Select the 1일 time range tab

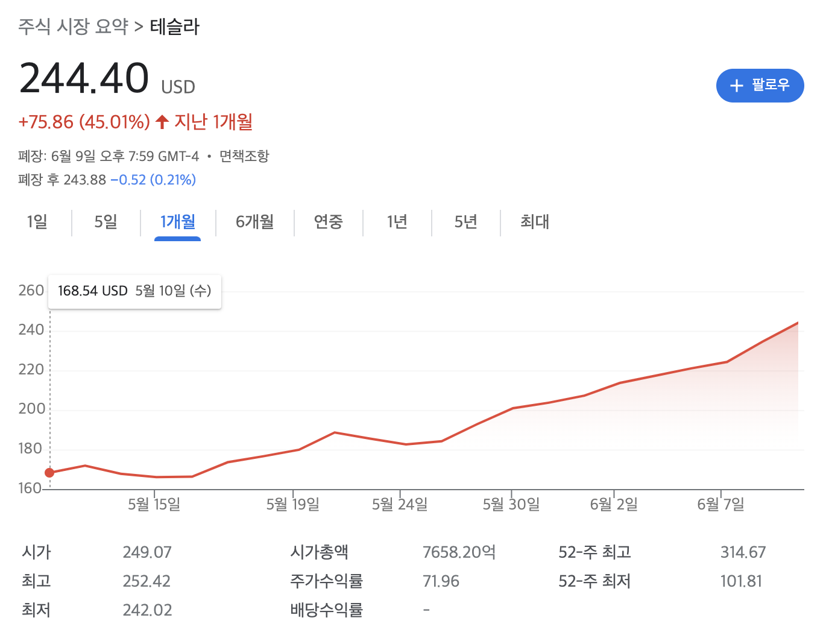(37, 222)
